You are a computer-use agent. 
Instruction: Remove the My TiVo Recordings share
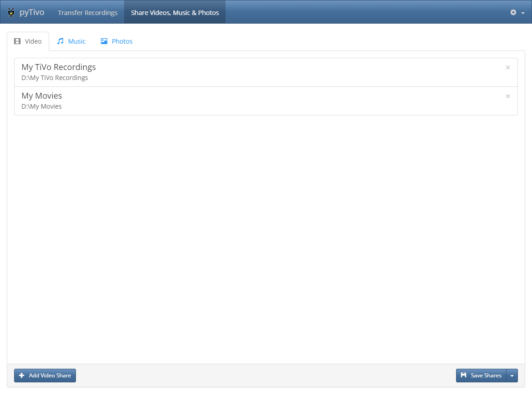pos(507,68)
